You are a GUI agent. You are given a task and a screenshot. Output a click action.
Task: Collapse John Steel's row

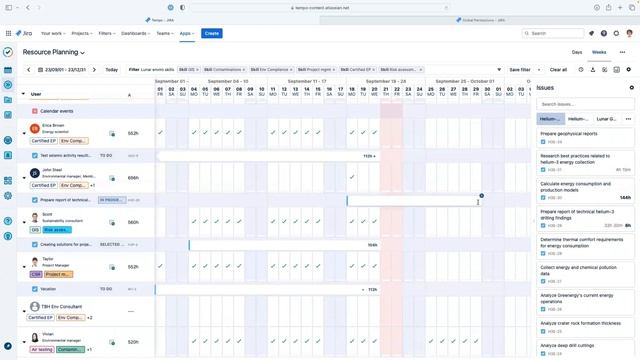click(24, 178)
